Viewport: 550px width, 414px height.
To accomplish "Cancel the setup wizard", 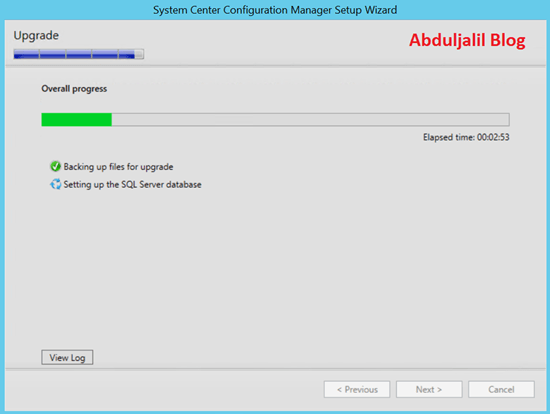I will pyautogui.click(x=501, y=389).
